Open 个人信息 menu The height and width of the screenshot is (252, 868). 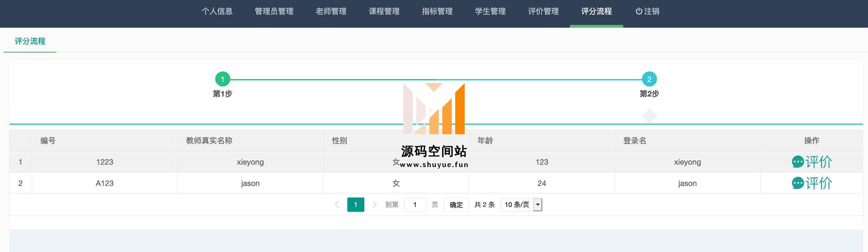coord(217,11)
